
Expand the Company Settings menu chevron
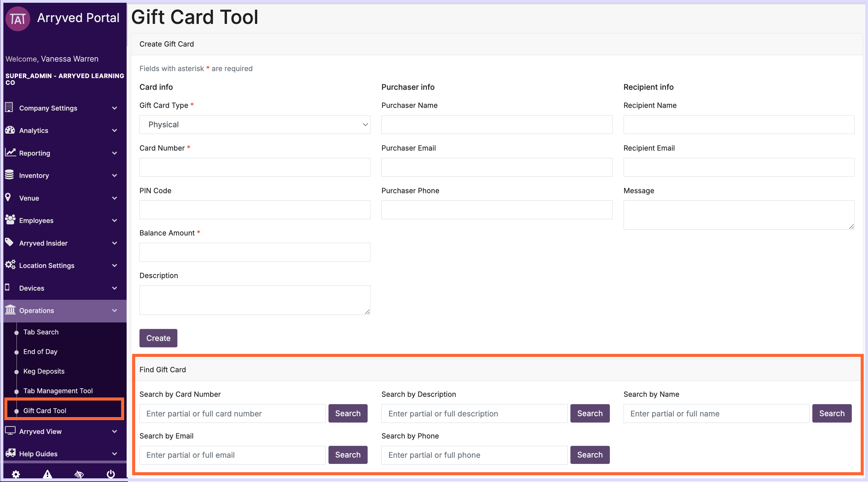(115, 108)
